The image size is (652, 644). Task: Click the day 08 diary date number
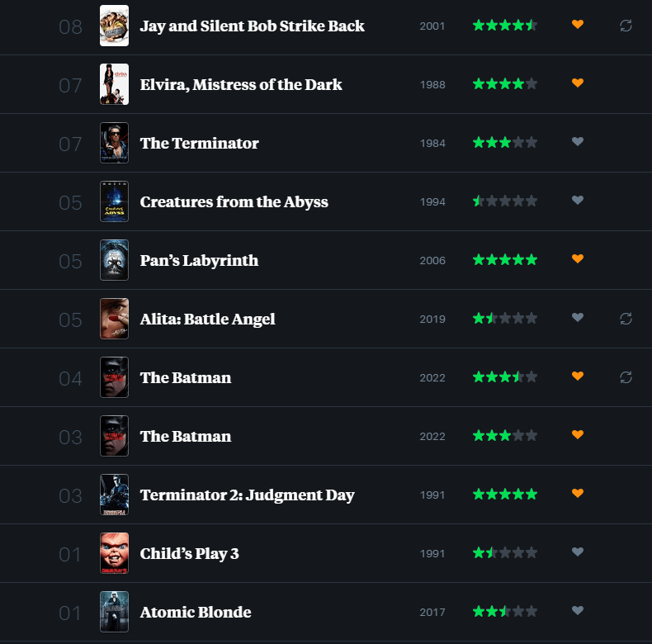pyautogui.click(x=71, y=27)
